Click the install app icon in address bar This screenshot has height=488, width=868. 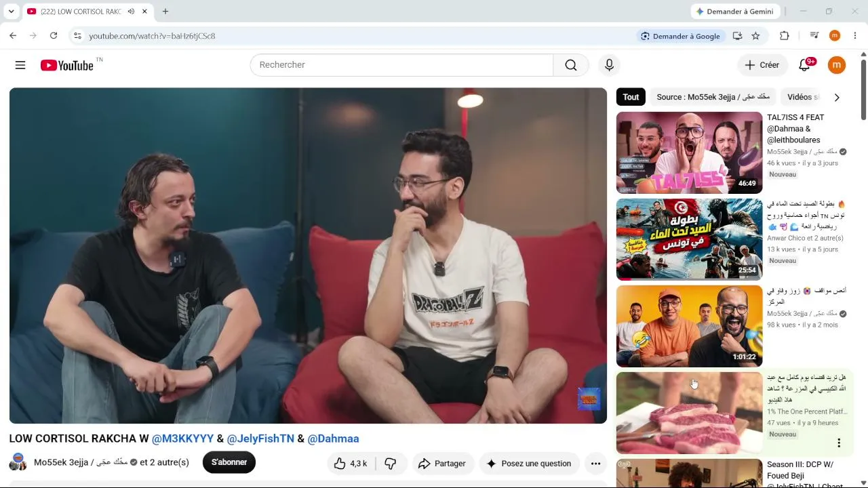pyautogui.click(x=737, y=36)
